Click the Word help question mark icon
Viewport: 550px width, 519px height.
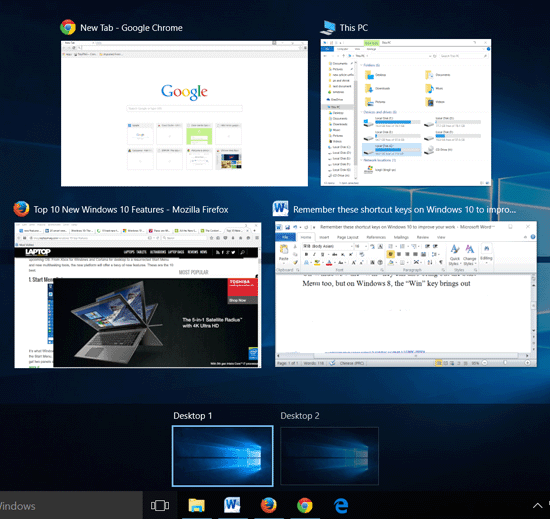click(x=533, y=237)
